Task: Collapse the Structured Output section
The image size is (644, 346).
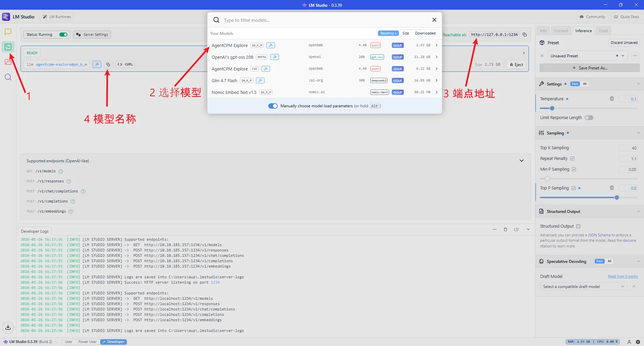Action: pos(638,211)
